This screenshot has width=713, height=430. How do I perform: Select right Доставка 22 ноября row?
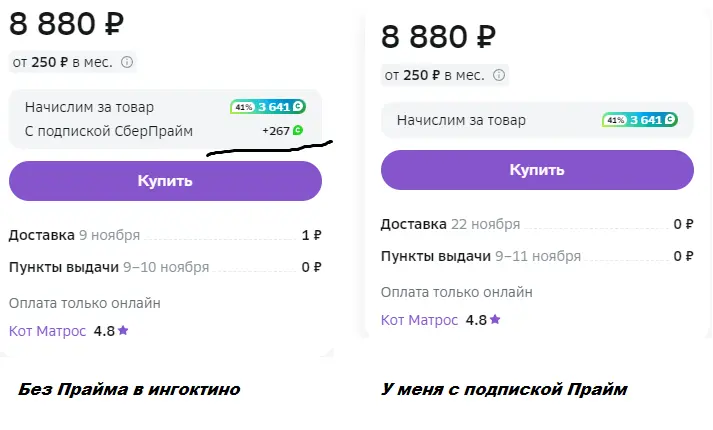coord(537,224)
